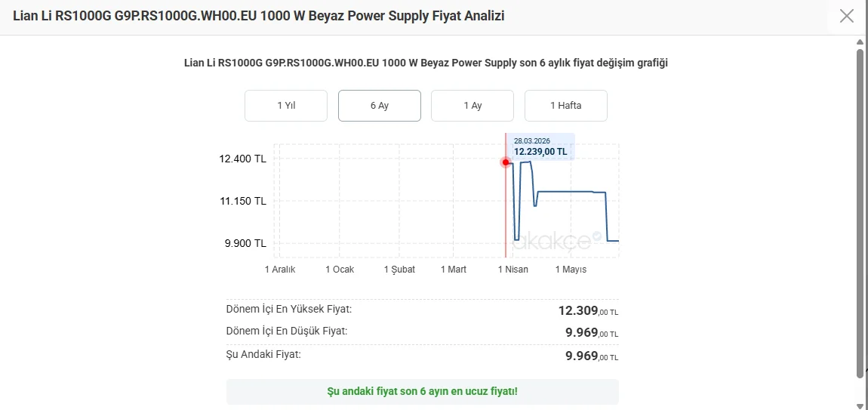Image resolution: width=868 pixels, height=410 pixels.
Task: Click the scrollbar up arrow
Action: tap(860, 43)
